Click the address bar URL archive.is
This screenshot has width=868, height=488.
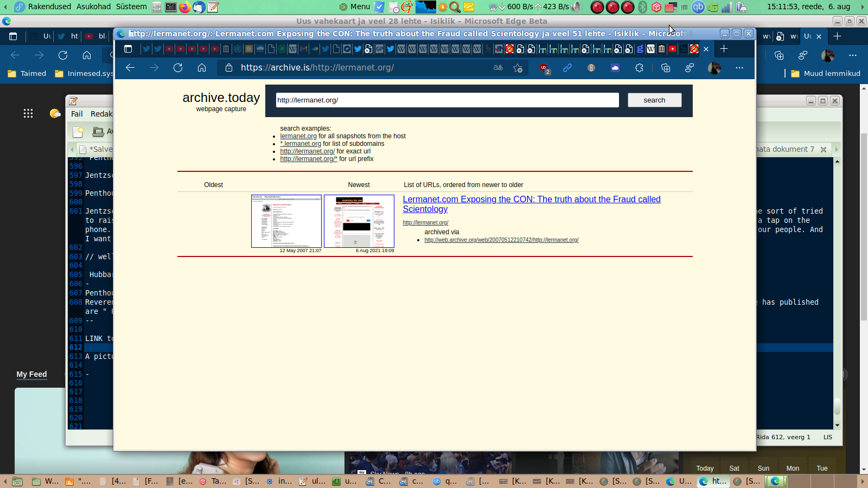[317, 68]
